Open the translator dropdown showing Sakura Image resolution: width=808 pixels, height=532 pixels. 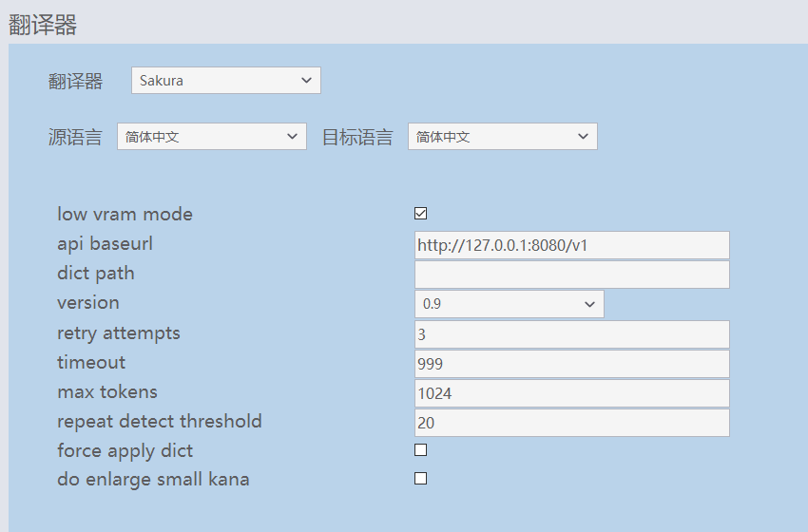[226, 81]
